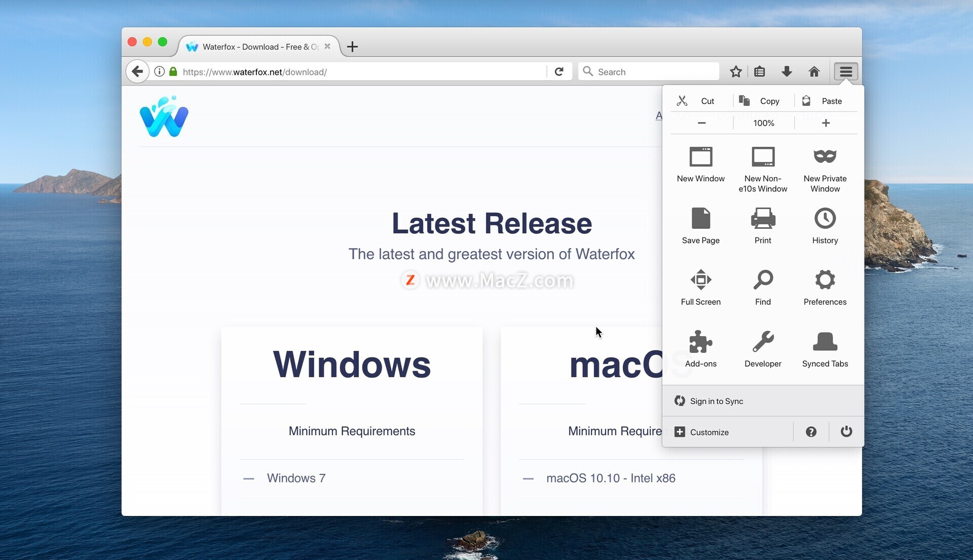The height and width of the screenshot is (560, 973).
Task: Bookmark this page with the star icon
Action: [x=736, y=71]
